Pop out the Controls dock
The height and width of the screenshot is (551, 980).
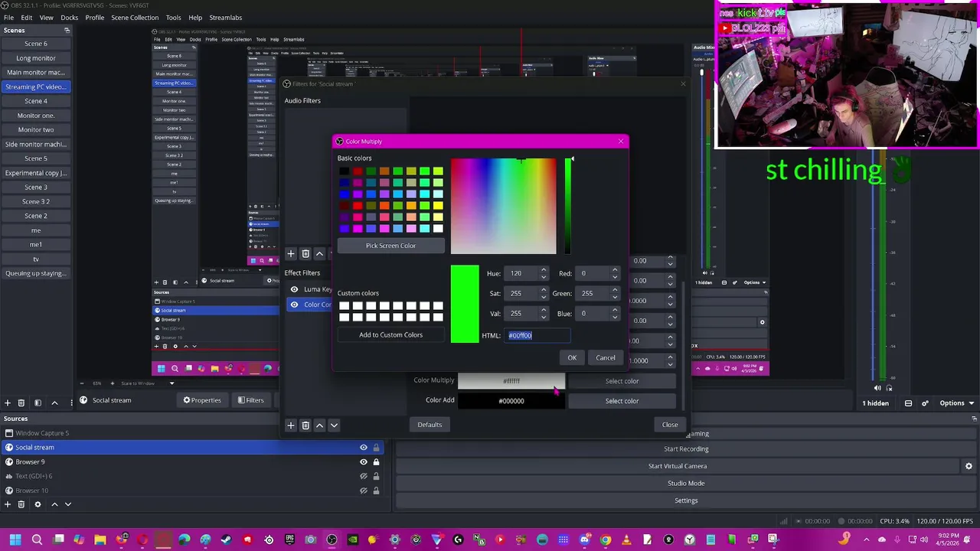[974, 419]
